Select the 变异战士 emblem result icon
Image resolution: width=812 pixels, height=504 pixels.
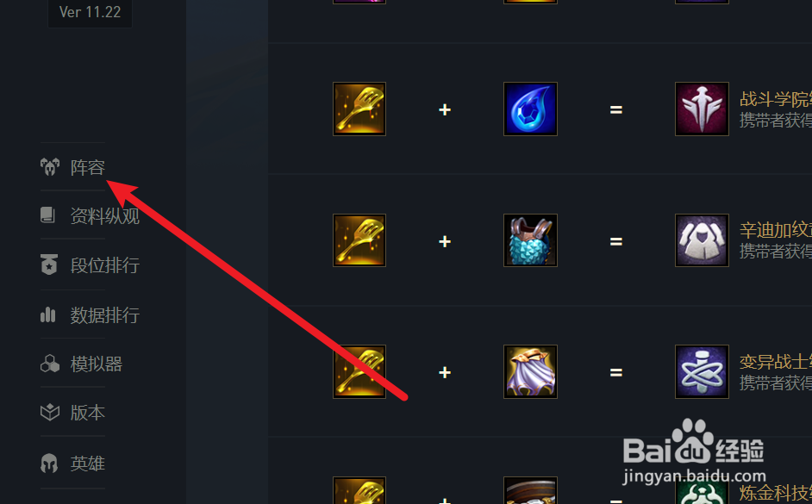click(x=702, y=371)
